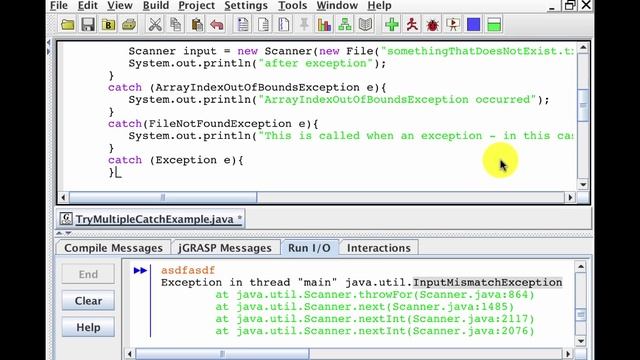Click the Open File folder icon
Viewport: 640px width, 360px height.
tap(68, 25)
